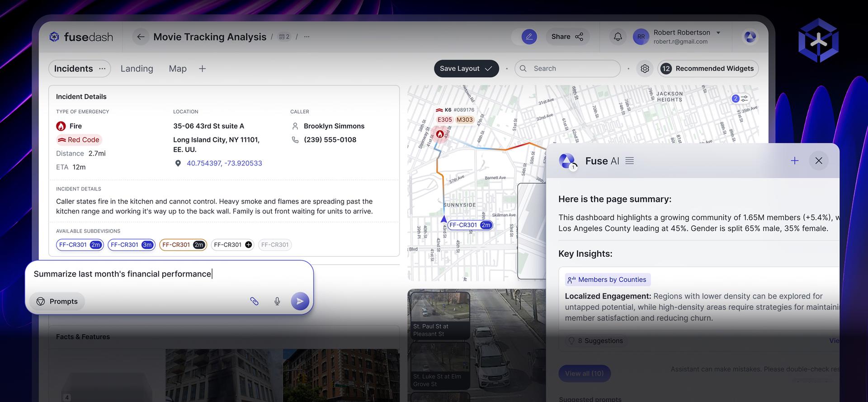Click the breadcrumb pages count icon
This screenshot has height=402, width=868.
(284, 37)
